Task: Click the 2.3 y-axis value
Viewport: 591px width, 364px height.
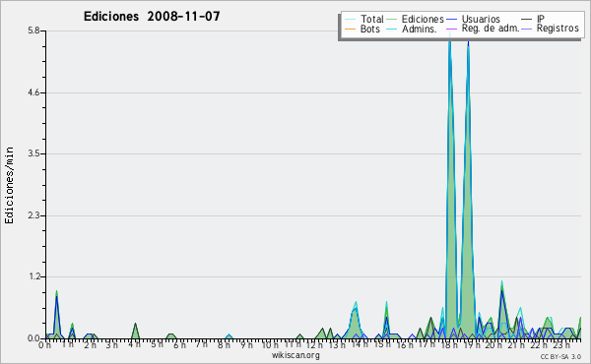Action: point(33,215)
